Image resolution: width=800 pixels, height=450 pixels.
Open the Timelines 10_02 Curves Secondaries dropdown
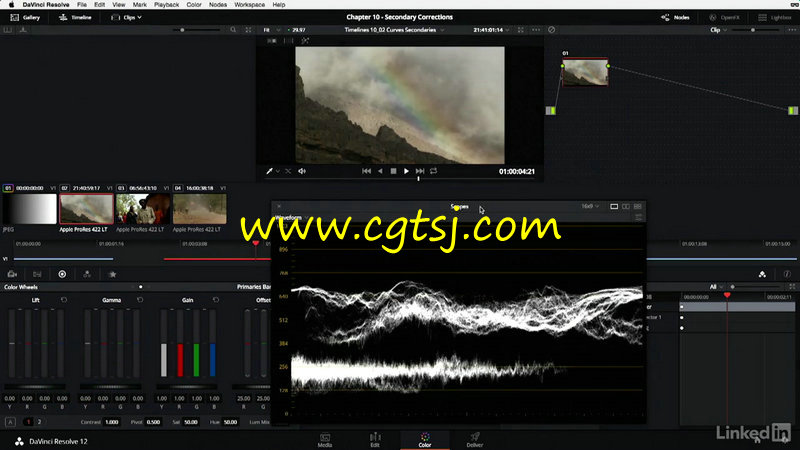pyautogui.click(x=394, y=30)
